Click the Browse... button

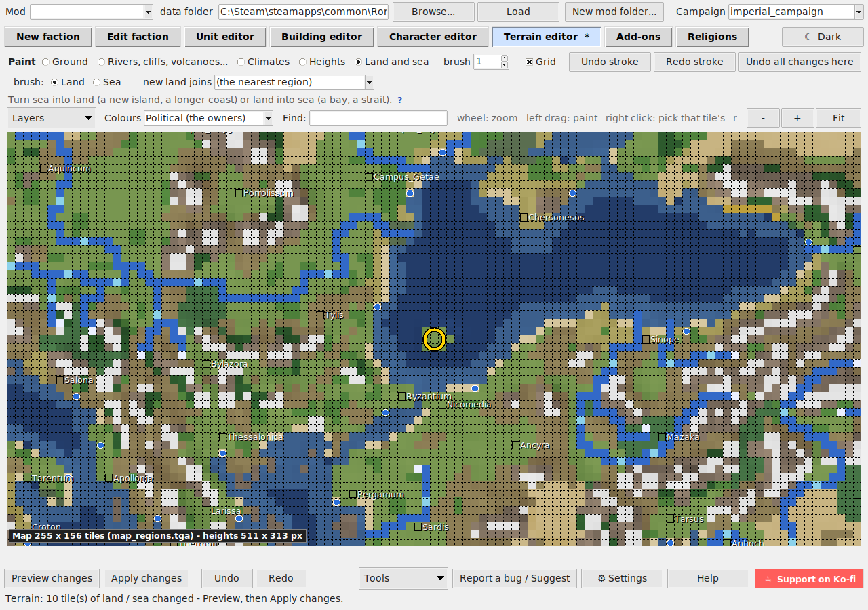(x=433, y=12)
